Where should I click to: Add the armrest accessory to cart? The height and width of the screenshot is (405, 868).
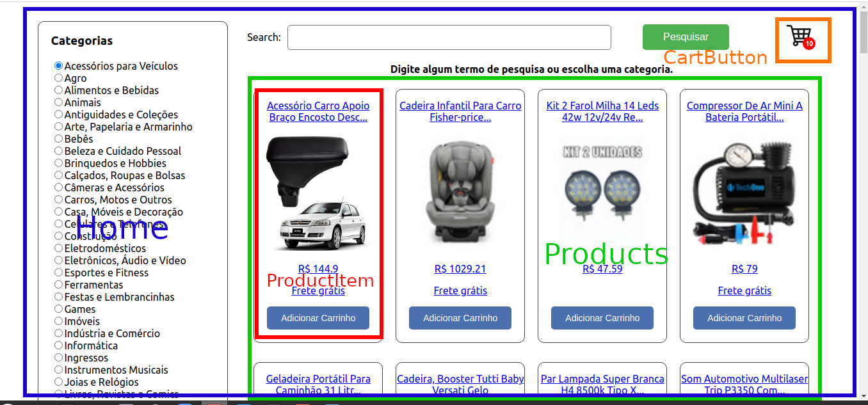[318, 318]
